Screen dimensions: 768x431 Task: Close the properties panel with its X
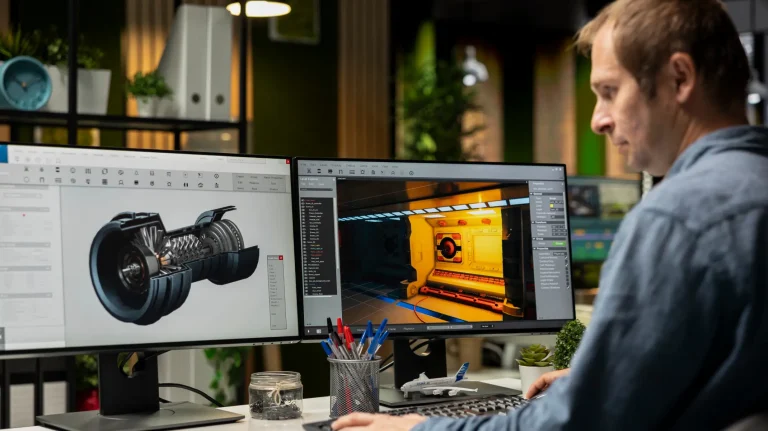(x=563, y=184)
